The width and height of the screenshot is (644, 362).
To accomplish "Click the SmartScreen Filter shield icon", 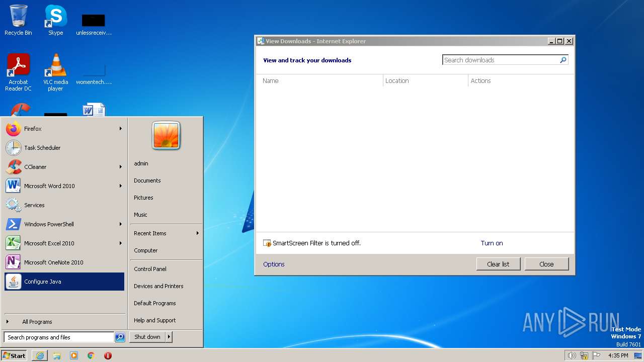I will tap(267, 243).
